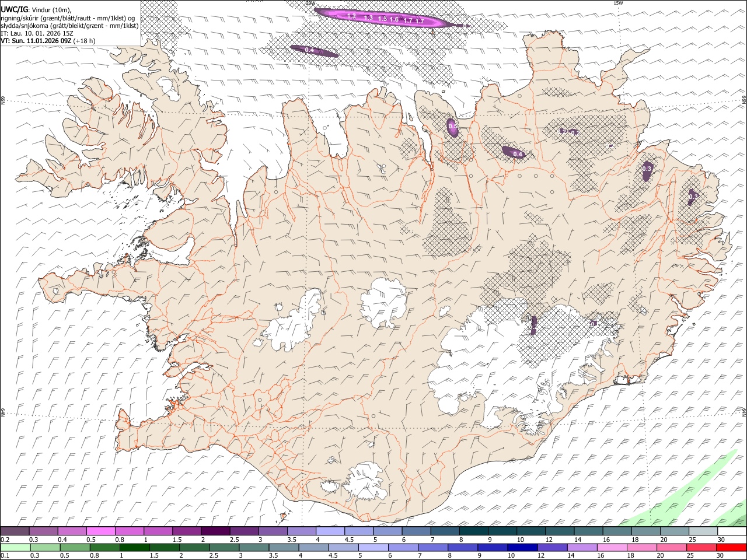Image resolution: width=747 pixels, height=560 pixels.
Task: Click the 0.1 label of bottom legend row
Action: tap(5, 555)
